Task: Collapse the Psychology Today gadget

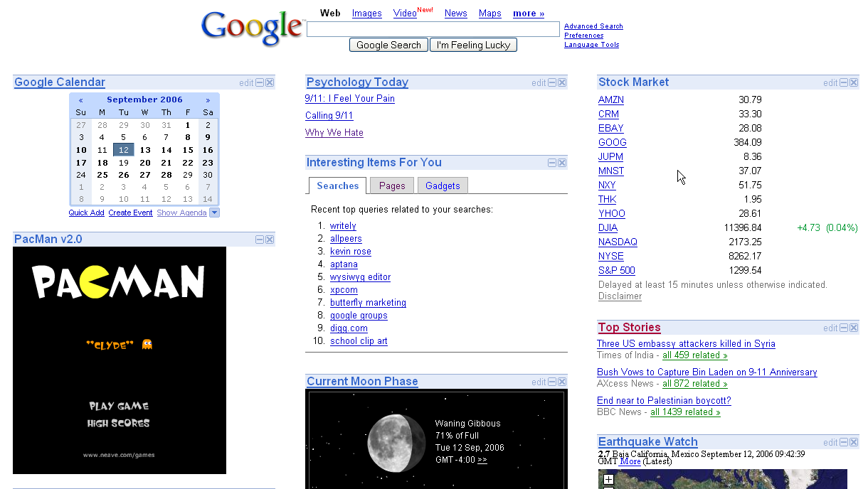Action: pos(552,83)
